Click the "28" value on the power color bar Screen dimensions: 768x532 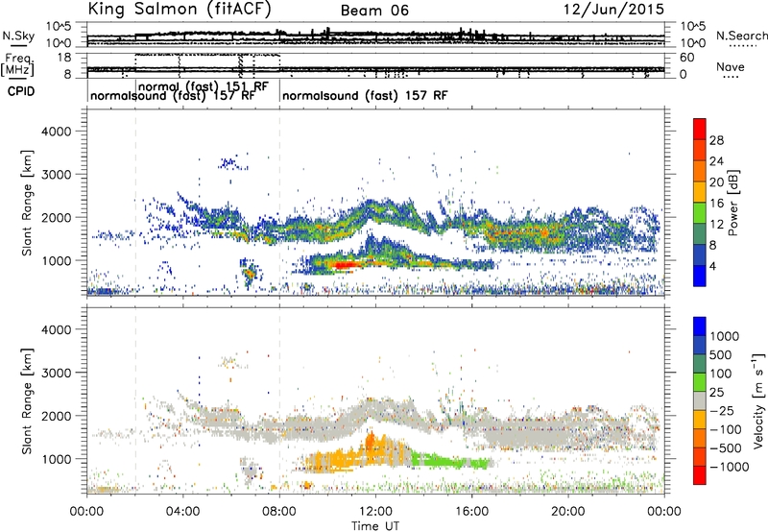point(716,140)
